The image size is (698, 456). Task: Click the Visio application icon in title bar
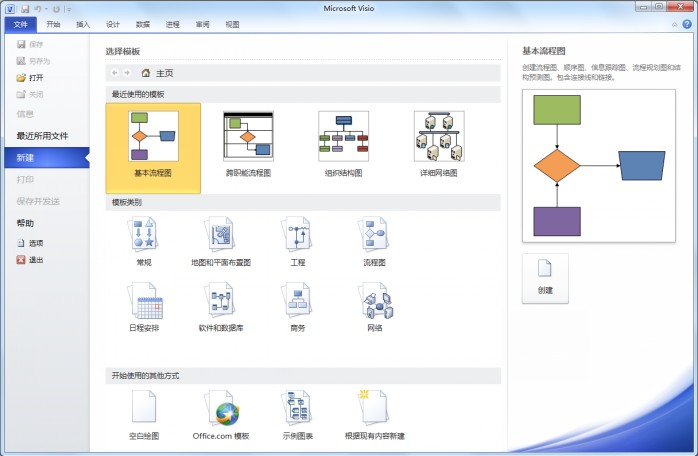10,9
